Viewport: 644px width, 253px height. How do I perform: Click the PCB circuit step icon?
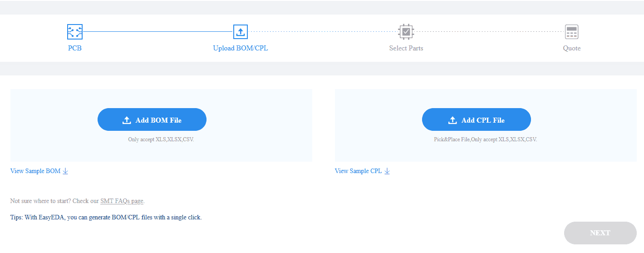point(74,32)
